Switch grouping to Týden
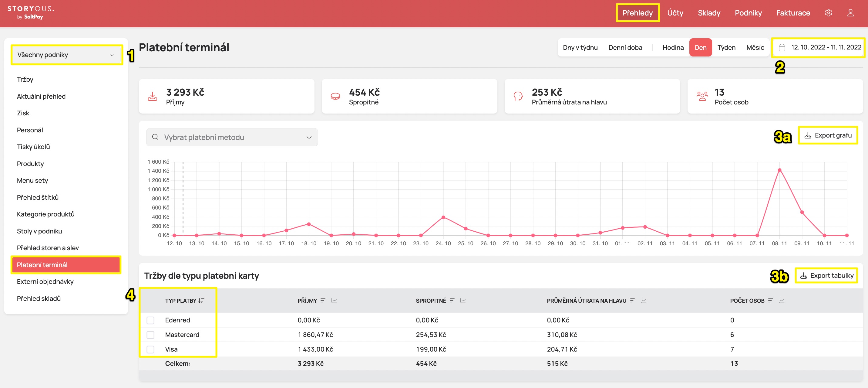This screenshot has height=388, width=868. (726, 48)
